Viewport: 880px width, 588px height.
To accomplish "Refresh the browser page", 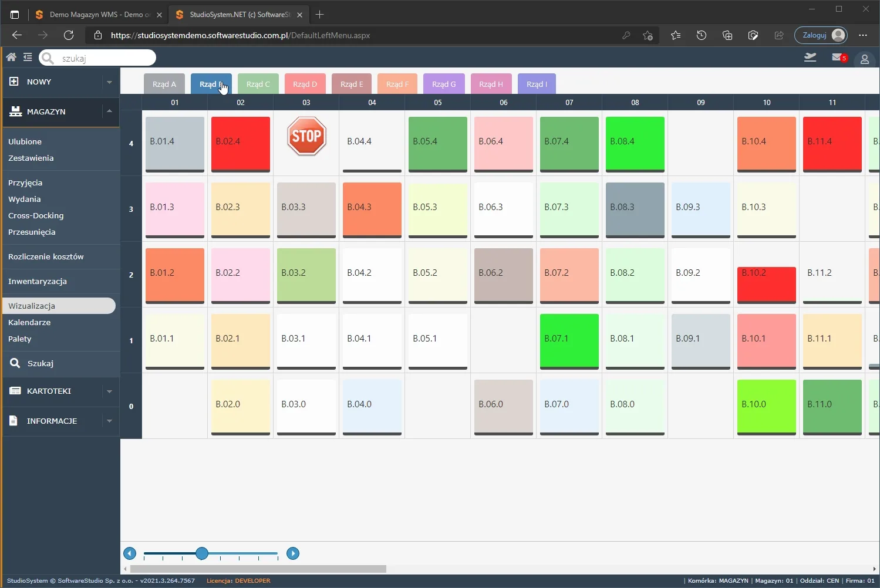I will tap(69, 35).
